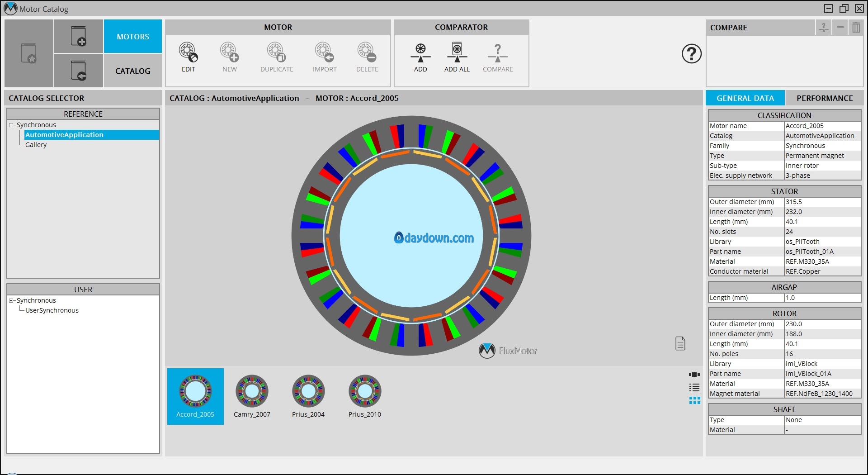Click the import catalog icon with arrow
868x475 pixels.
(x=79, y=71)
